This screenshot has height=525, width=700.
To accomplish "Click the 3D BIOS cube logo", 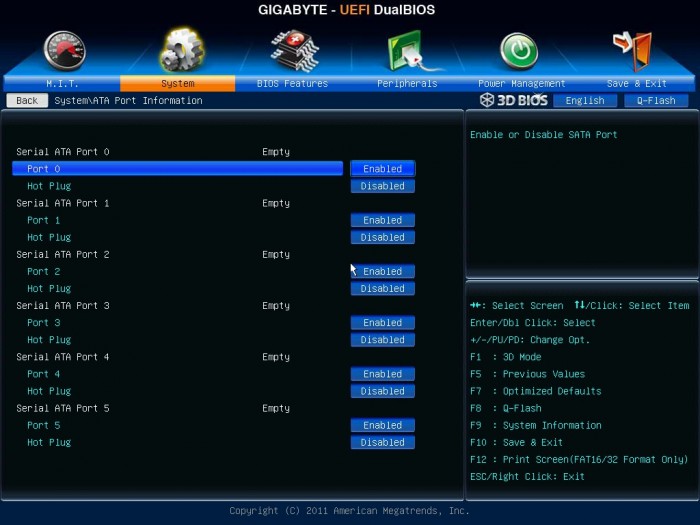I will [487, 100].
